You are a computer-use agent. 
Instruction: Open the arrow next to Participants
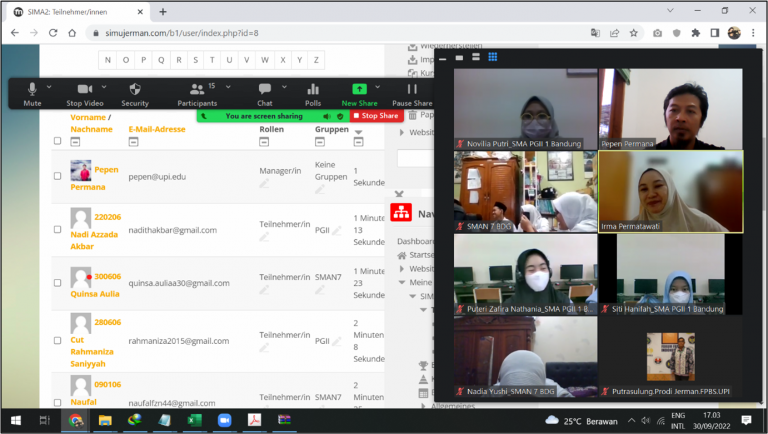pyautogui.click(x=228, y=87)
